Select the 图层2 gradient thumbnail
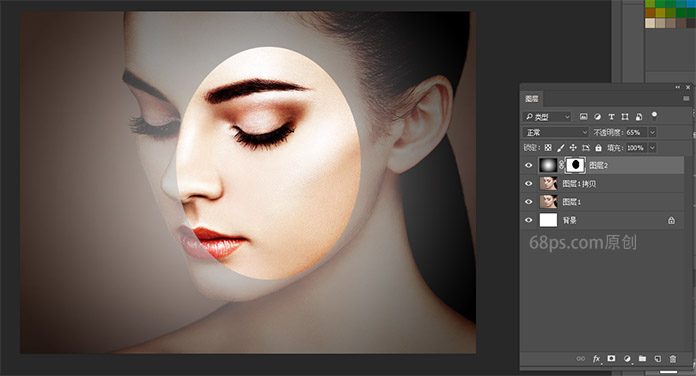The image size is (696, 376). [x=548, y=165]
